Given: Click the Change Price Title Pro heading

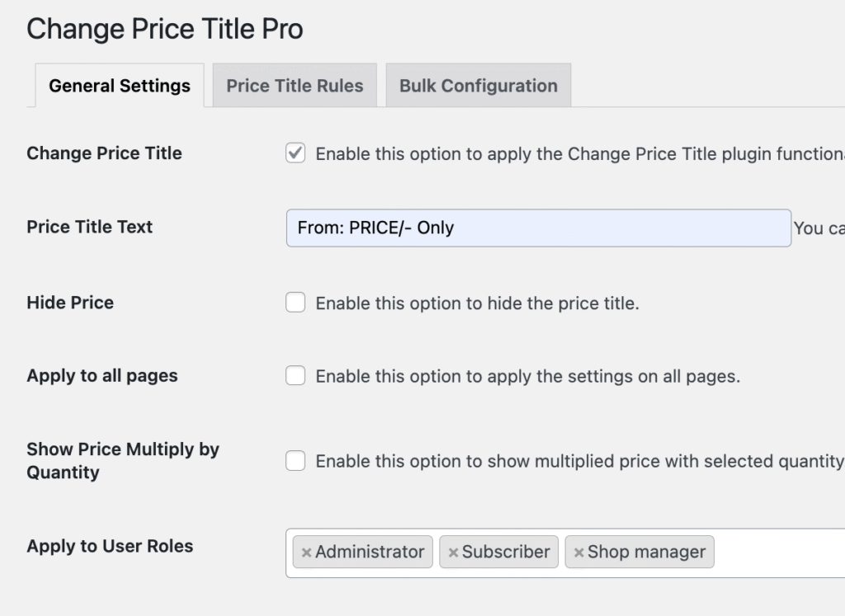Looking at the screenshot, I should [165, 29].
